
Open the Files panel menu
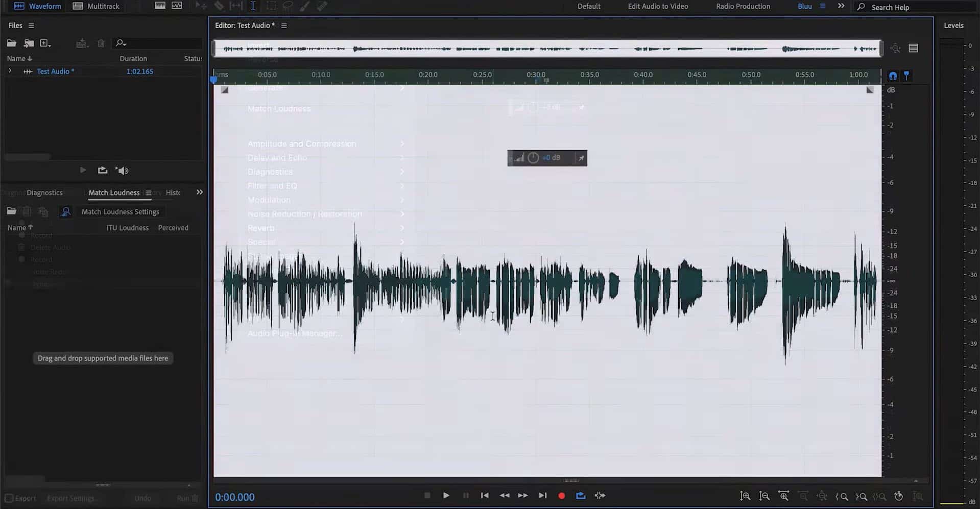point(31,25)
